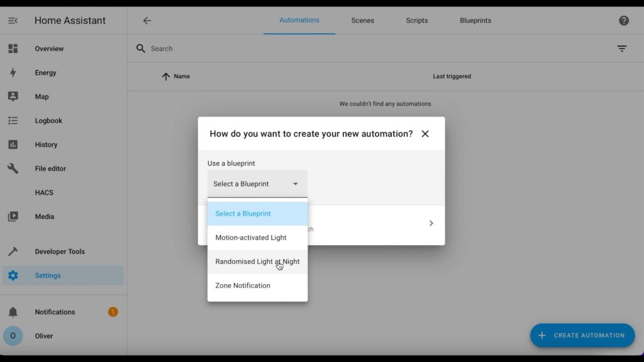Open the help question mark icon
644x362 pixels.
(x=624, y=21)
